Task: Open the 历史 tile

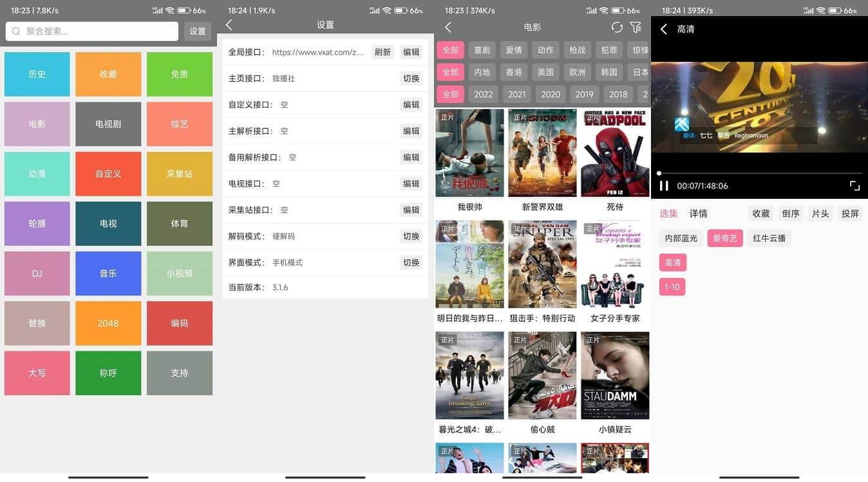Action: click(x=37, y=74)
